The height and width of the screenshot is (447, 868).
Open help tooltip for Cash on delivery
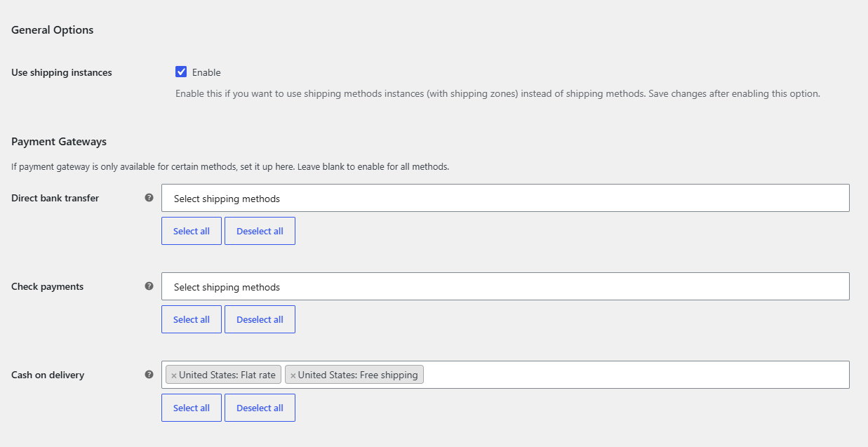(149, 375)
